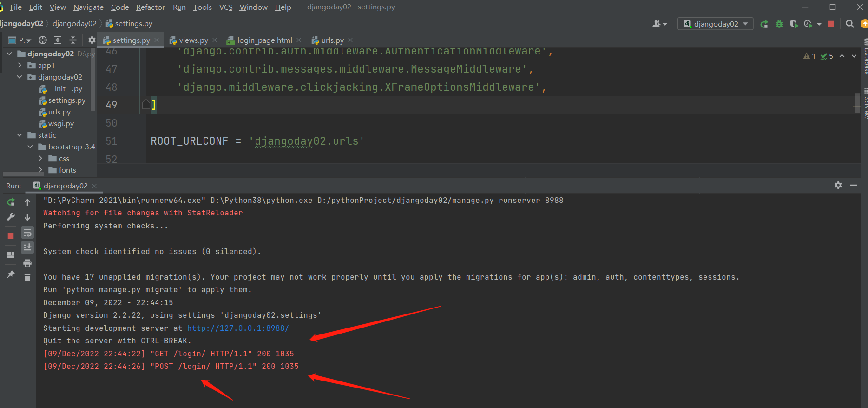This screenshot has width=868, height=408.
Task: Click the profiler run icon
Action: (808, 24)
